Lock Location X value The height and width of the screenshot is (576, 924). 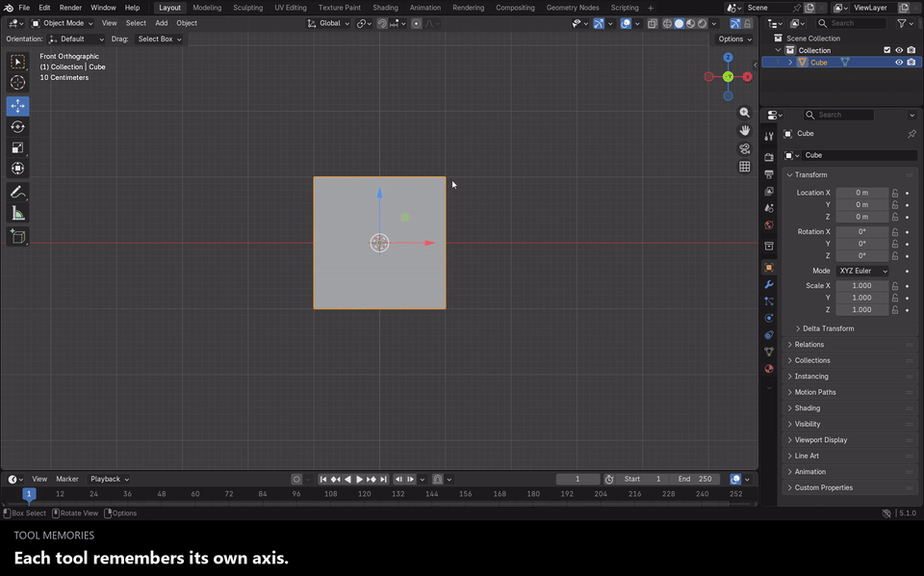895,193
